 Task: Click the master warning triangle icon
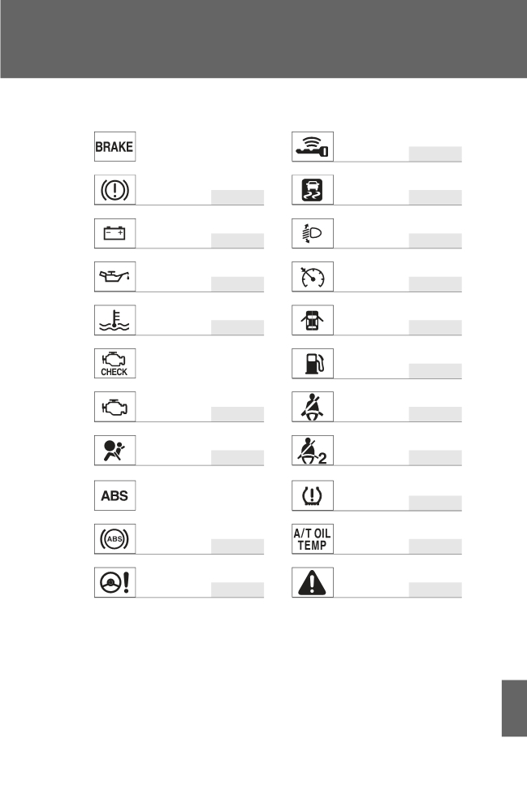[x=313, y=582]
